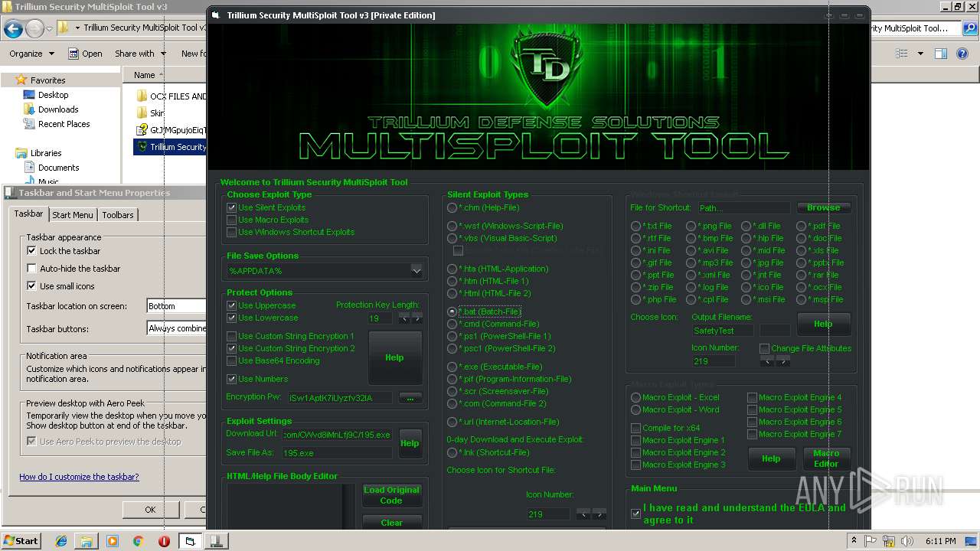
Task: Click Open in Explorer toolbar
Action: (x=86, y=54)
